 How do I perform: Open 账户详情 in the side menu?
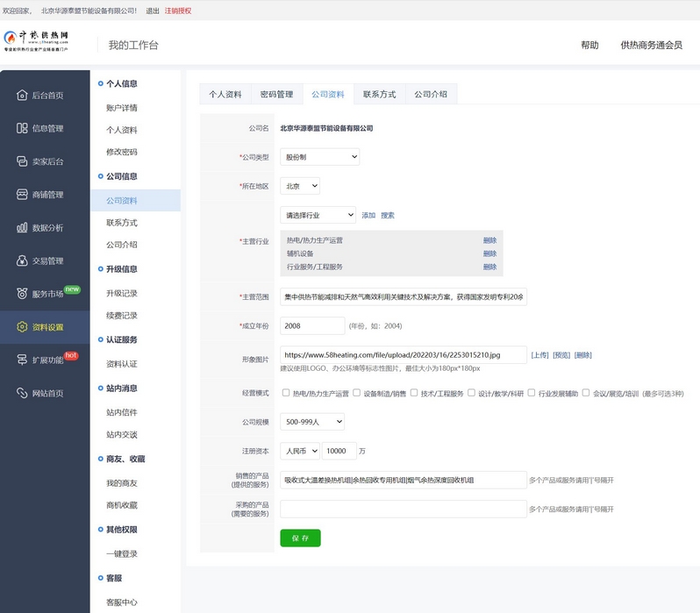tap(122, 108)
